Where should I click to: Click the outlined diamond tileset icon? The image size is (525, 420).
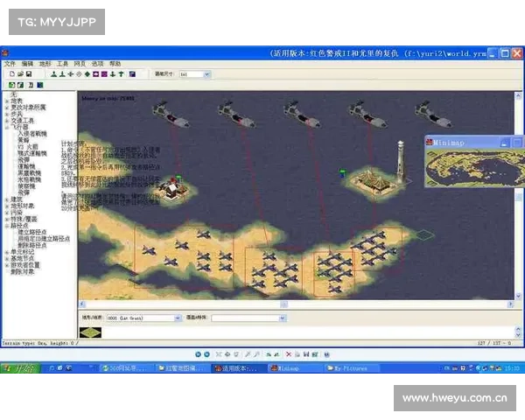coord(79,74)
